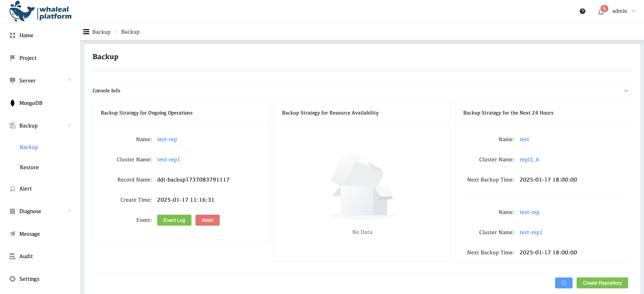Open the help question-mark icon
The height and width of the screenshot is (294, 644).
click(x=582, y=11)
